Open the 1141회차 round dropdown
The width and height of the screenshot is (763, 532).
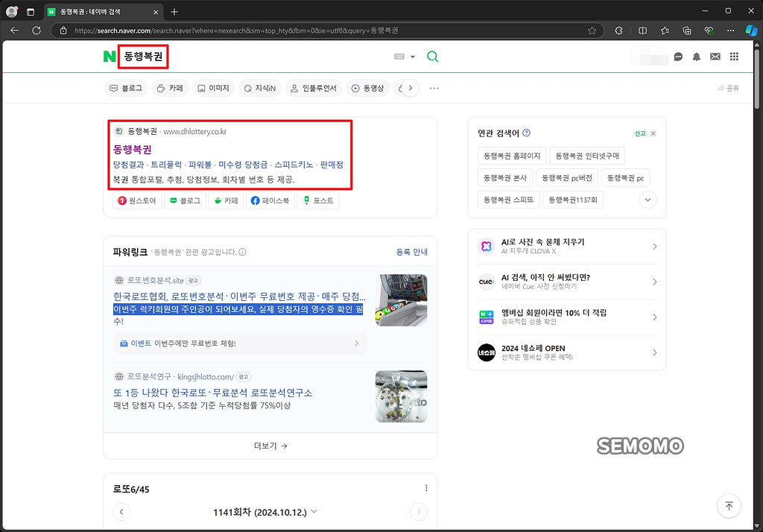click(x=265, y=512)
